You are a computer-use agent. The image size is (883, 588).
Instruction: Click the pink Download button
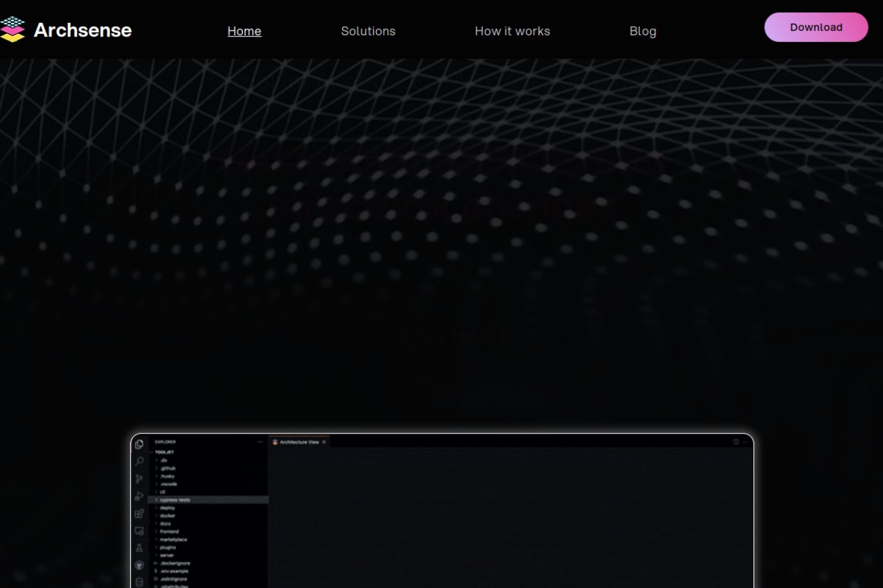click(x=816, y=27)
